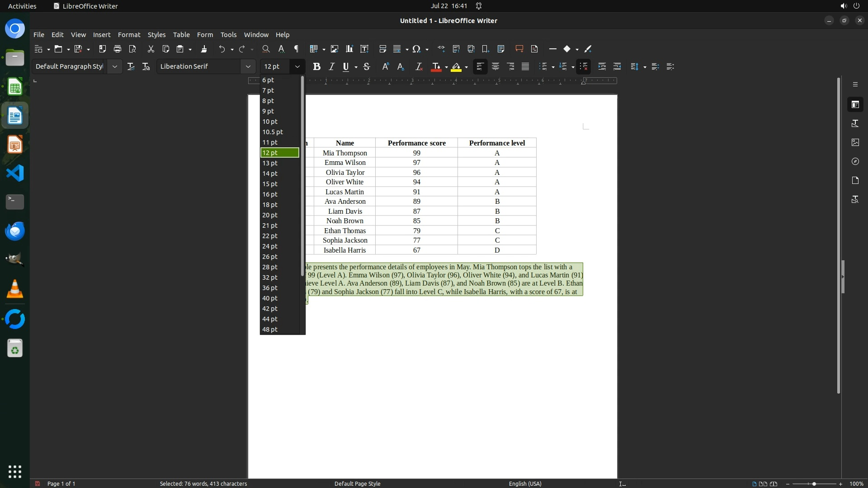Image resolution: width=868 pixels, height=488 pixels.
Task: Toggle Italic formatting
Action: click(x=331, y=67)
